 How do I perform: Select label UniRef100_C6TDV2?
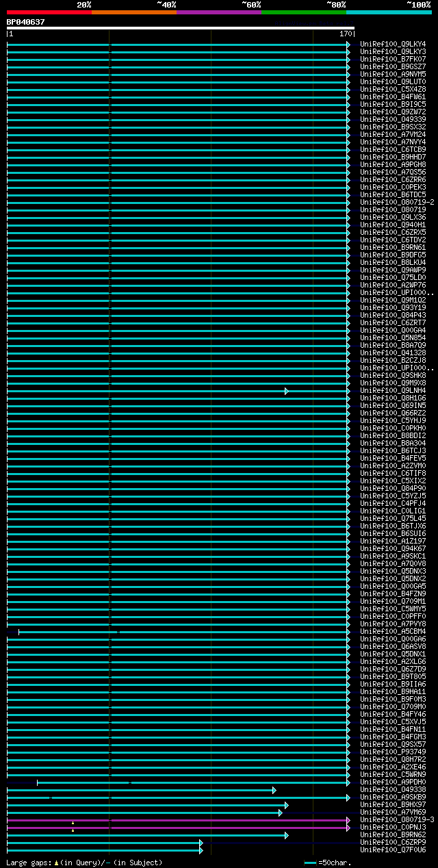click(x=393, y=240)
